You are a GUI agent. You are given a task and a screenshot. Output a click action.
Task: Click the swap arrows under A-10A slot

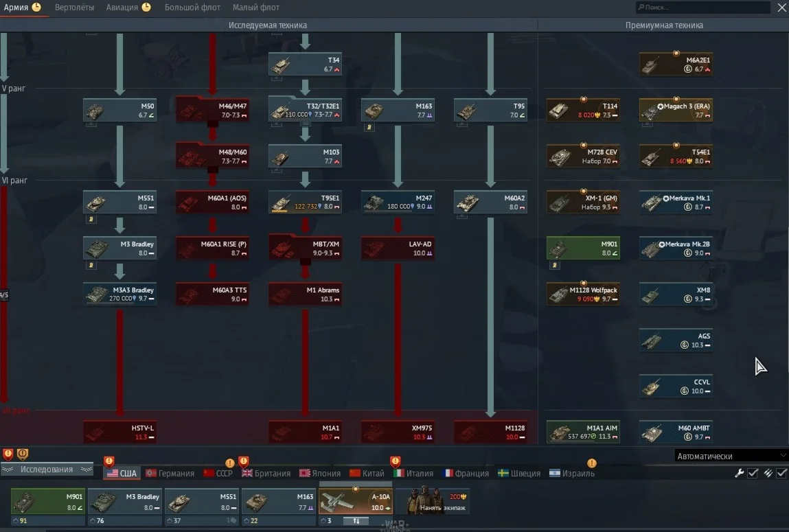point(356,521)
